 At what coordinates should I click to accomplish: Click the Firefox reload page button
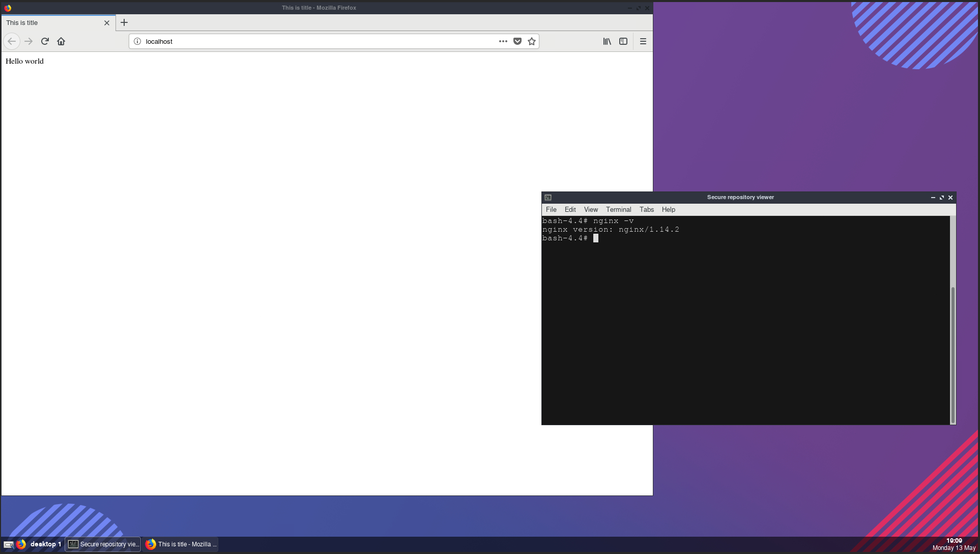[44, 41]
